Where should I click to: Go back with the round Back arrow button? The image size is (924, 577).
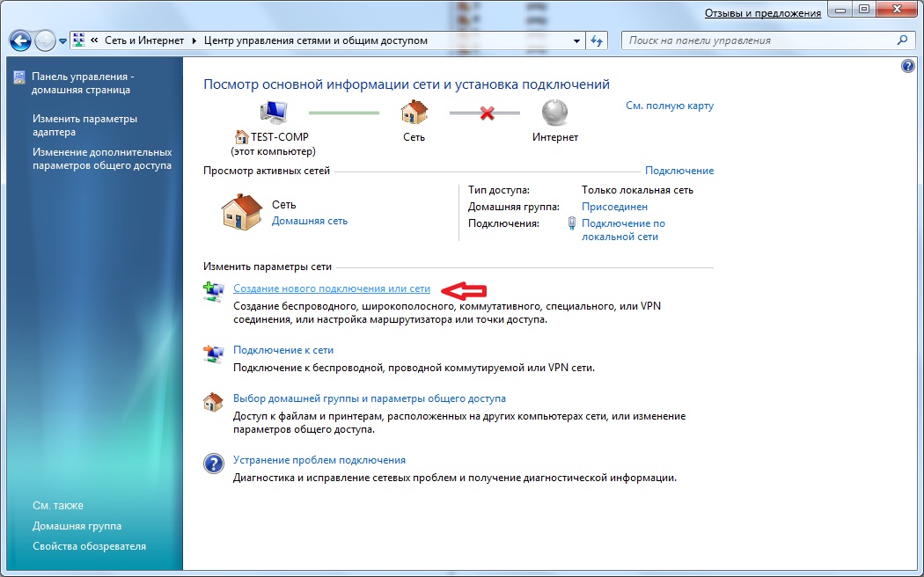20,41
